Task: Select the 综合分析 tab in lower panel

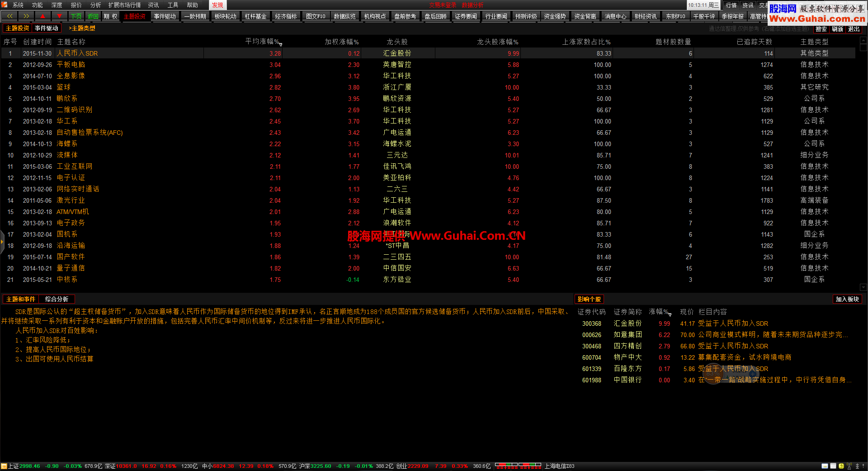Action: point(57,299)
